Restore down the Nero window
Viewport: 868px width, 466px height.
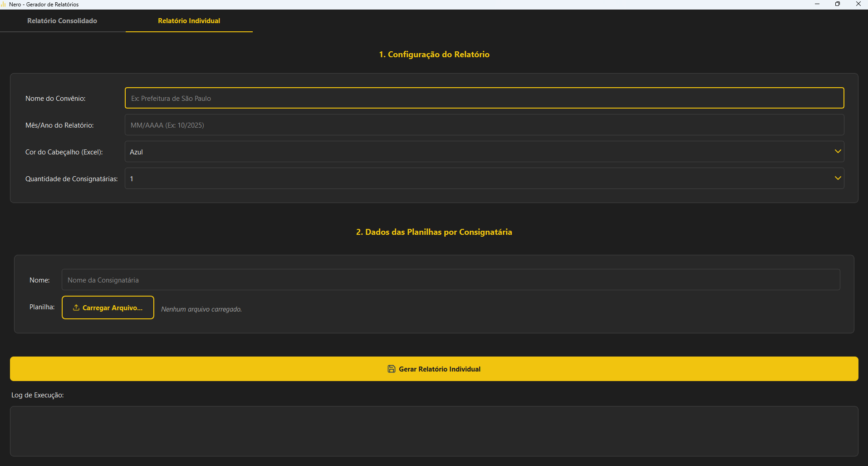838,4
